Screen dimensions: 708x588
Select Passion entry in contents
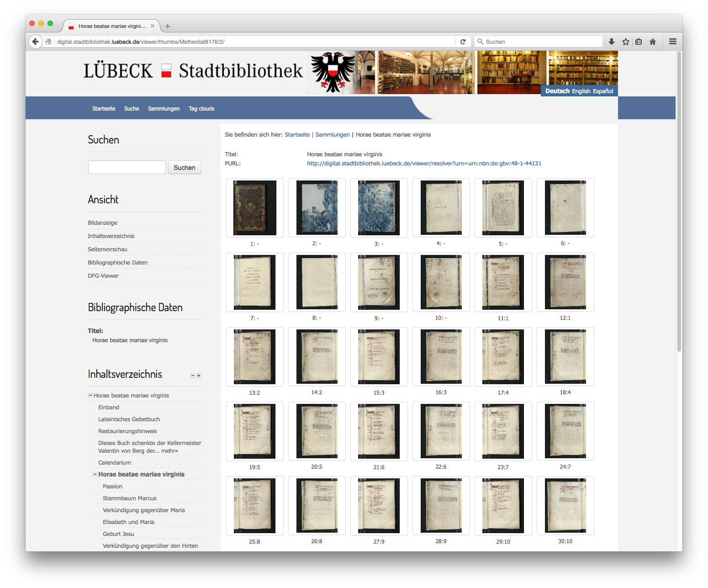112,487
